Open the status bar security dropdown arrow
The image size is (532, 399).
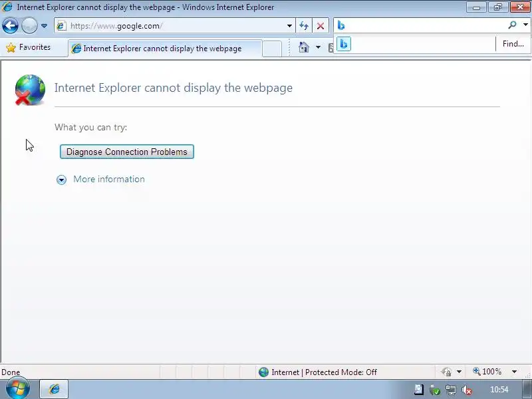click(459, 372)
